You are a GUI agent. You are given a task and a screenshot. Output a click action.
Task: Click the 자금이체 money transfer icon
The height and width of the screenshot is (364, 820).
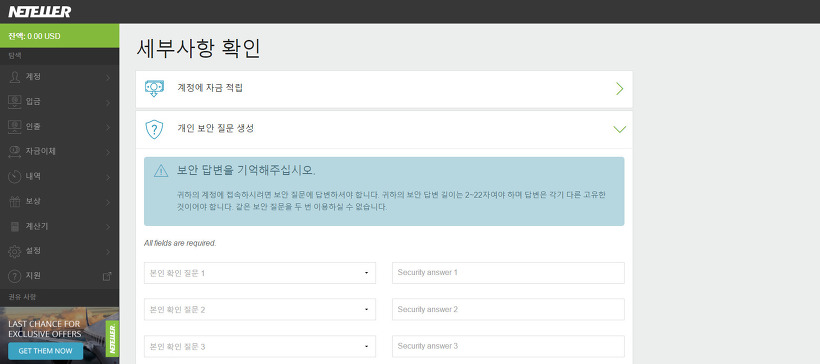click(15, 152)
